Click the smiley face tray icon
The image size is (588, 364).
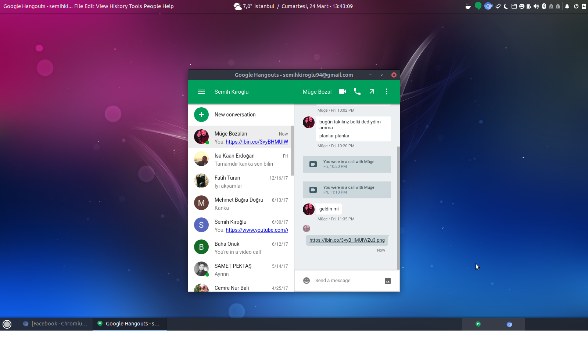pos(521,6)
